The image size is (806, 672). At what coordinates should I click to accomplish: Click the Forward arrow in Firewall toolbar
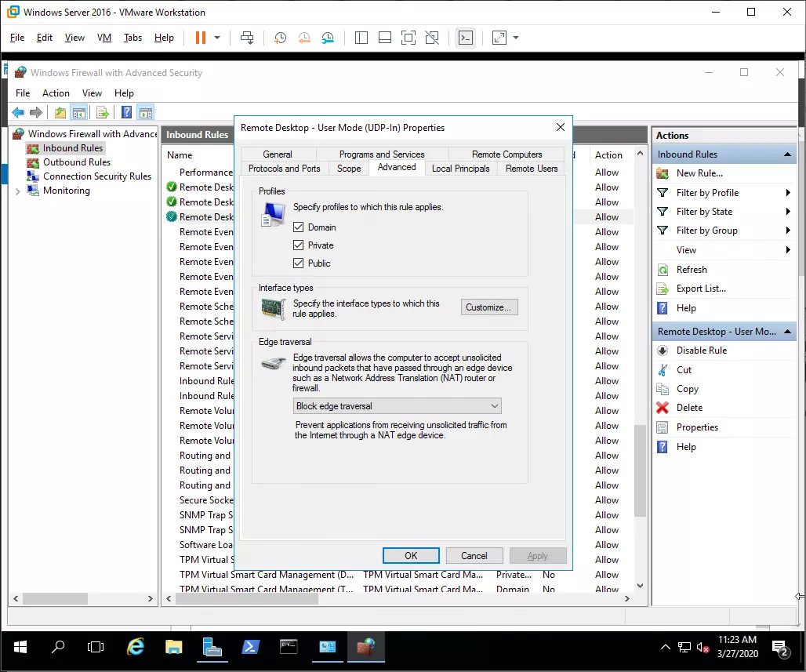[x=36, y=112]
